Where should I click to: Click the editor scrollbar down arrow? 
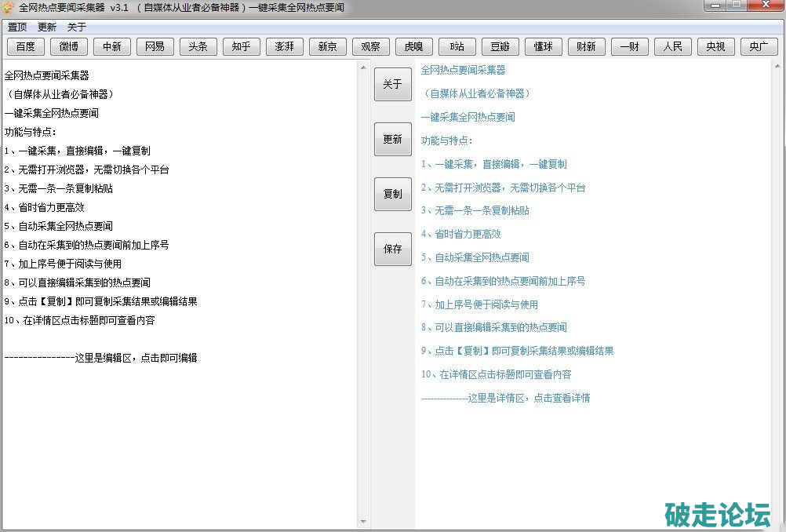363,522
